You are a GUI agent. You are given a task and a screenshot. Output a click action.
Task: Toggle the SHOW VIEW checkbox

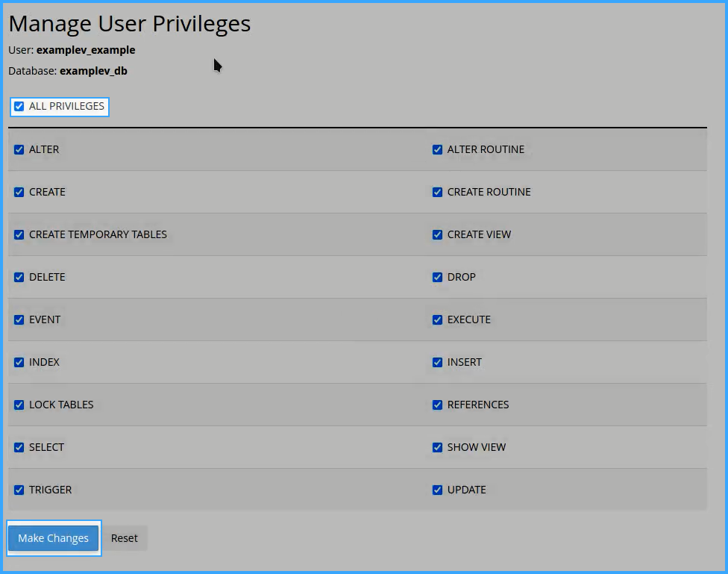(437, 448)
